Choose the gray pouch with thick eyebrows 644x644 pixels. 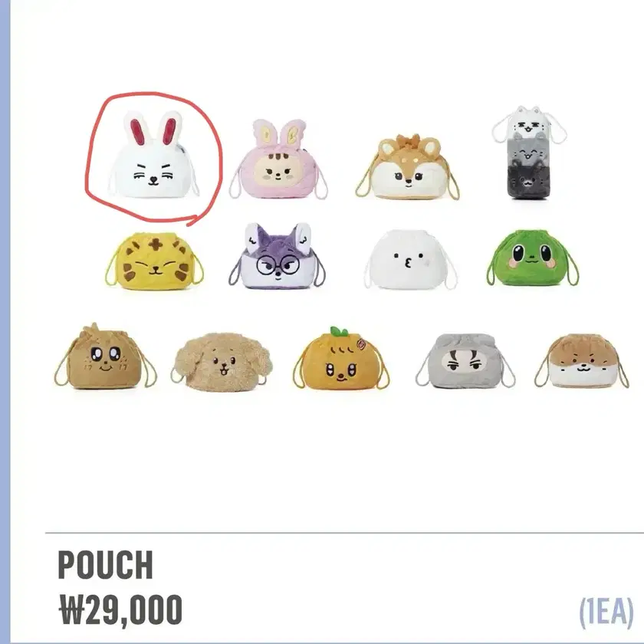(465, 360)
